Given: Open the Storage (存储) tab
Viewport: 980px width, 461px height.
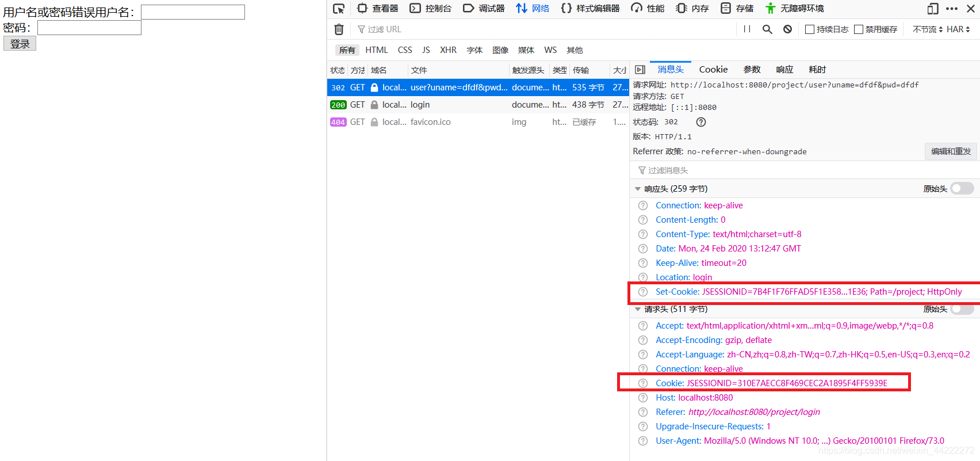Looking at the screenshot, I should tap(737, 9).
